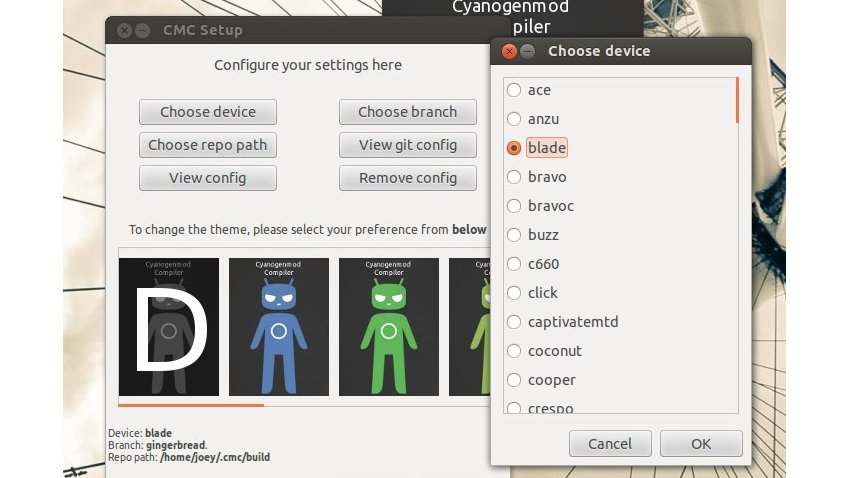Select the ace radio button
The image size is (850, 478).
pyautogui.click(x=514, y=90)
